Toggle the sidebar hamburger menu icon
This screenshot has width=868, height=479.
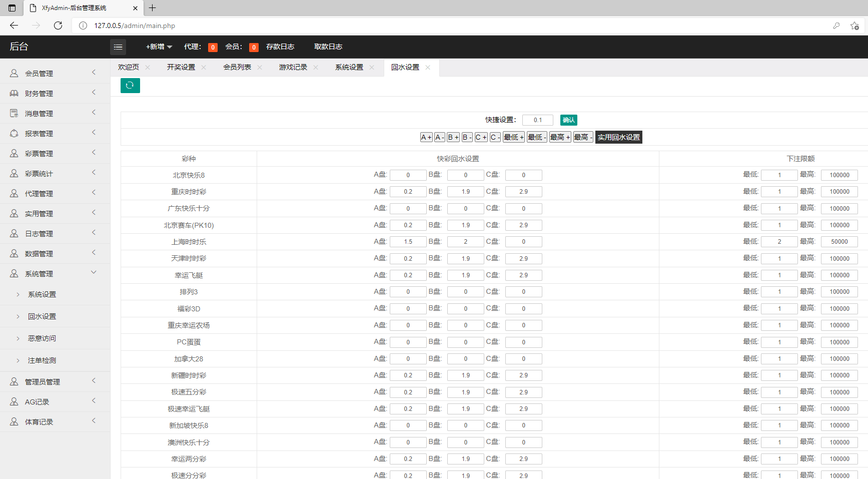pyautogui.click(x=118, y=47)
